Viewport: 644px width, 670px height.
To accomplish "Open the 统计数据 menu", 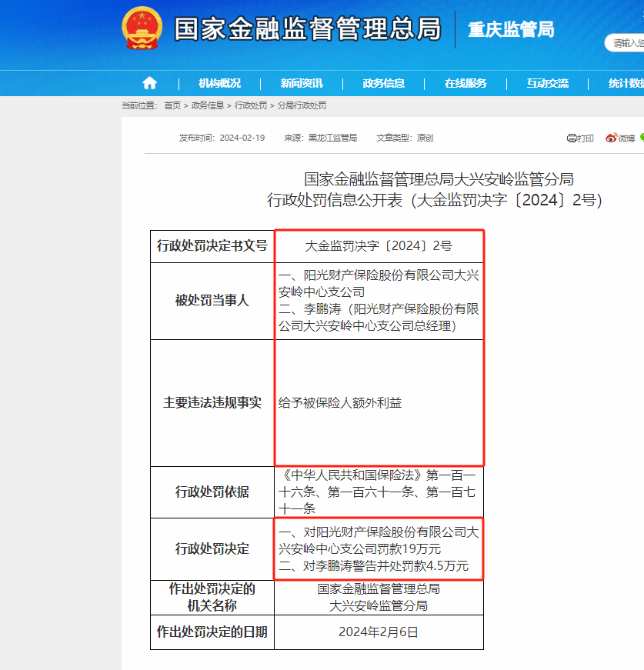I will click(626, 83).
